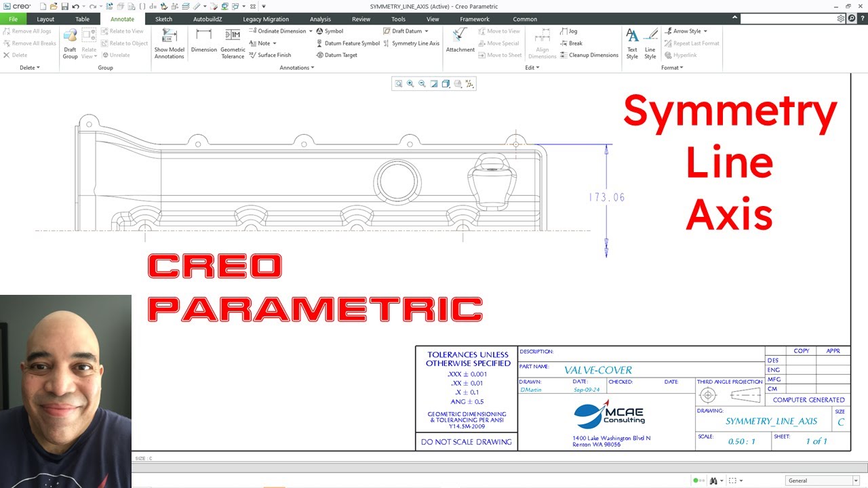Click the 173.06 dimension value
This screenshot has height=488, width=868.
(607, 197)
